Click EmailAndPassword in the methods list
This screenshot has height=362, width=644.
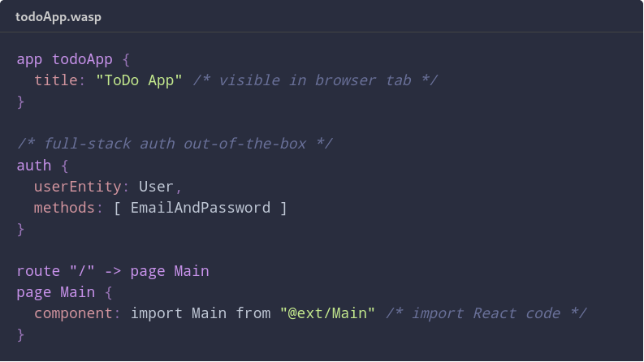point(201,208)
